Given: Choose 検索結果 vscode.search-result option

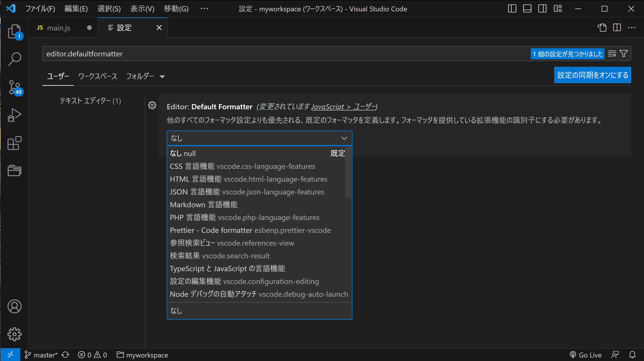Looking at the screenshot, I should (259, 255).
